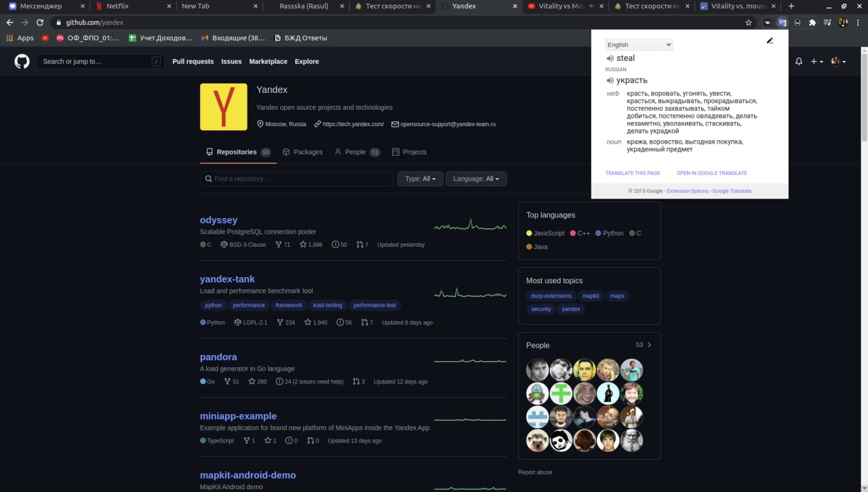Focus the Find a repository search field
Screen dimensions: 868x492
297,179
